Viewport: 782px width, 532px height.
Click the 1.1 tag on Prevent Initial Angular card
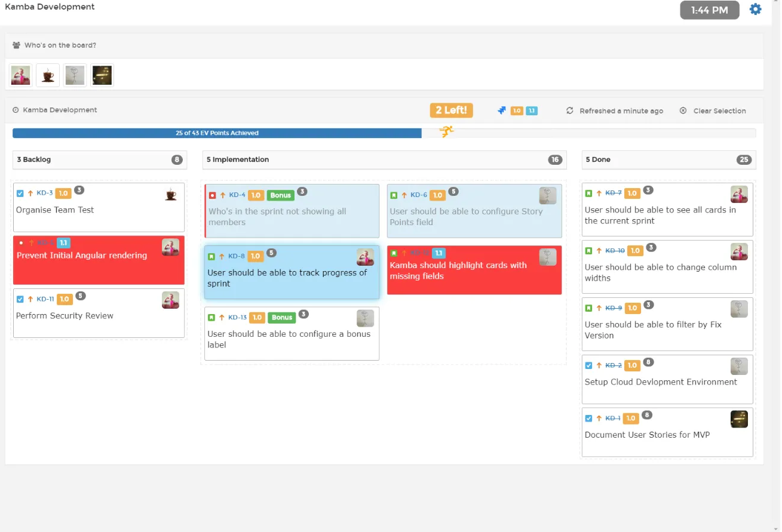(63, 243)
